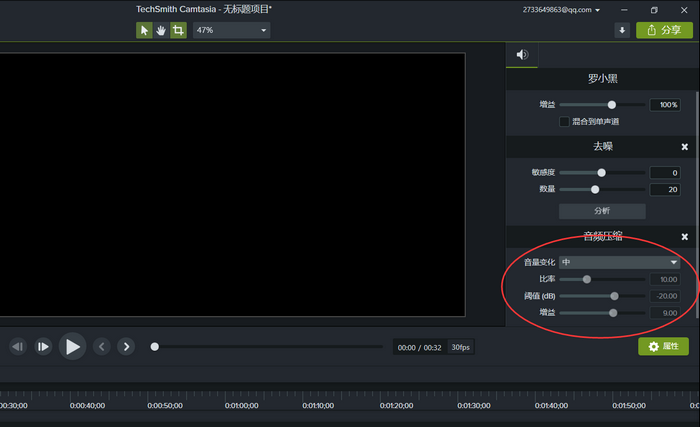The height and width of the screenshot is (427, 700).
Task: Click the green 分享 share button
Action: [x=664, y=30]
